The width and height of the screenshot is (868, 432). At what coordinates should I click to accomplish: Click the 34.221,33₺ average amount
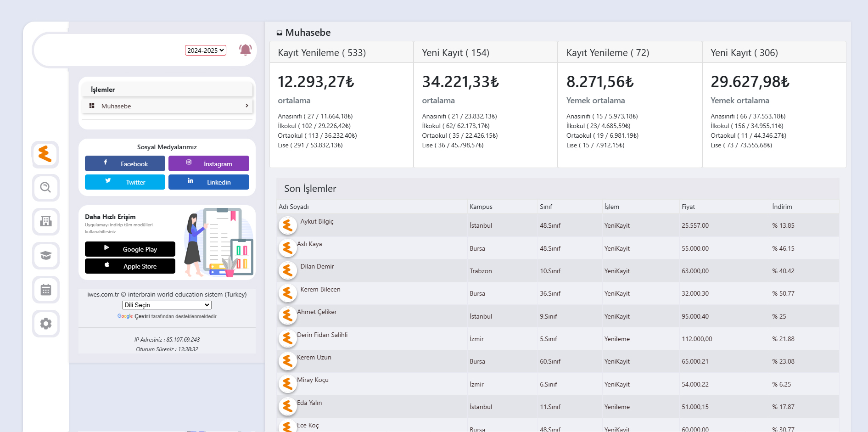click(460, 82)
